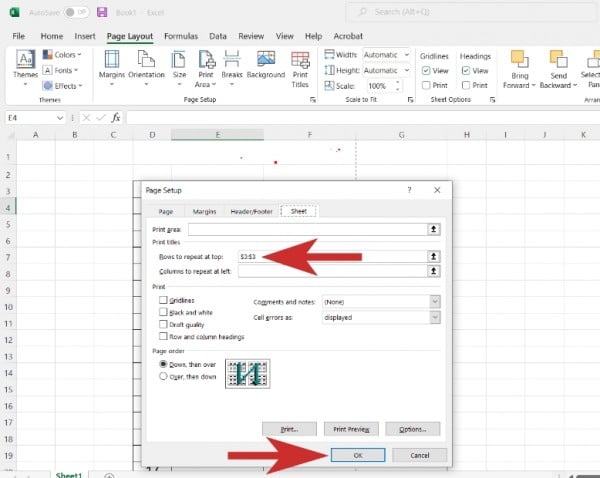Image resolution: width=600 pixels, height=478 pixels.
Task: Open the Breaks menu
Action: click(x=232, y=68)
